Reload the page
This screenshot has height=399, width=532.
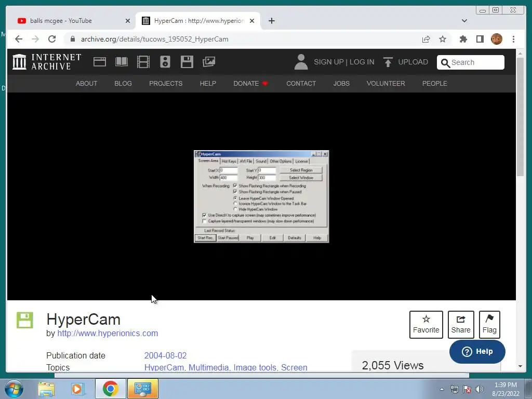point(52,39)
